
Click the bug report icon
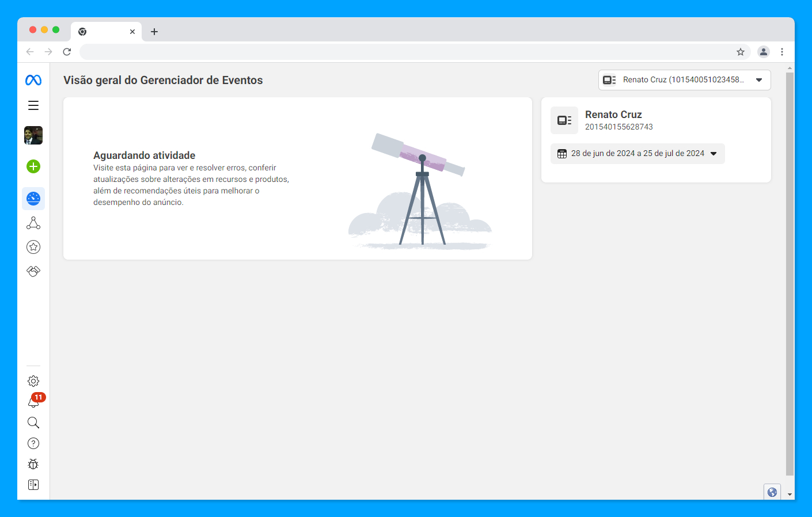click(x=33, y=464)
